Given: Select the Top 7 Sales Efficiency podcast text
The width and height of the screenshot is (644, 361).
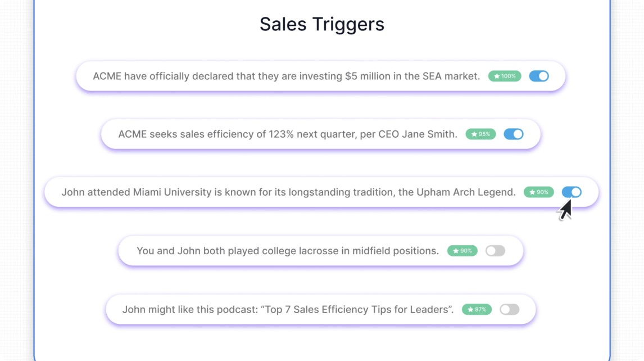Looking at the screenshot, I should pyautogui.click(x=288, y=309).
